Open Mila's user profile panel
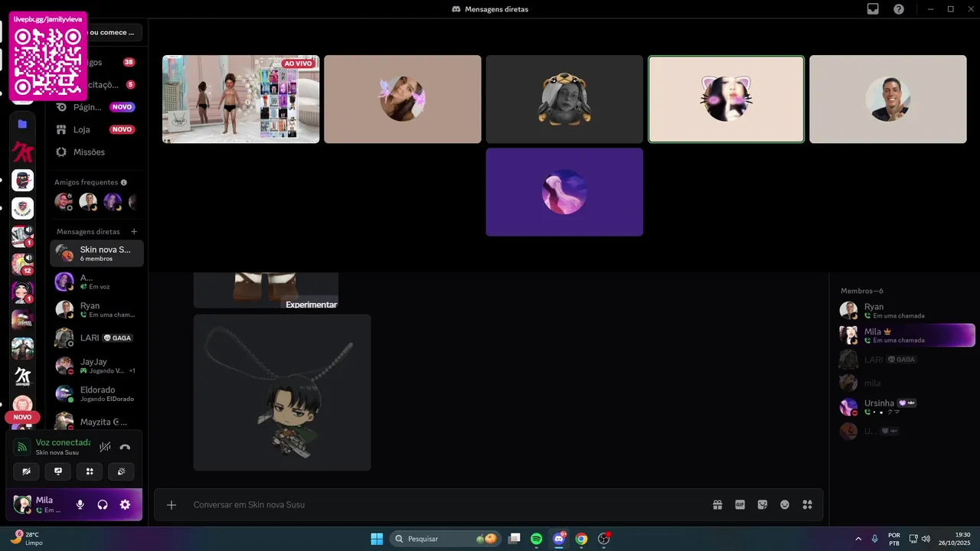Screen dimensions: 980x551 click(40, 505)
